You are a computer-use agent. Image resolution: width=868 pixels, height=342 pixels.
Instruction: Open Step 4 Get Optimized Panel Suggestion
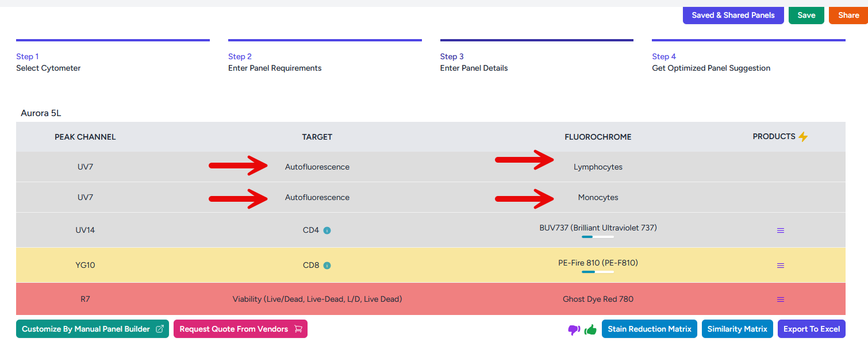point(710,62)
